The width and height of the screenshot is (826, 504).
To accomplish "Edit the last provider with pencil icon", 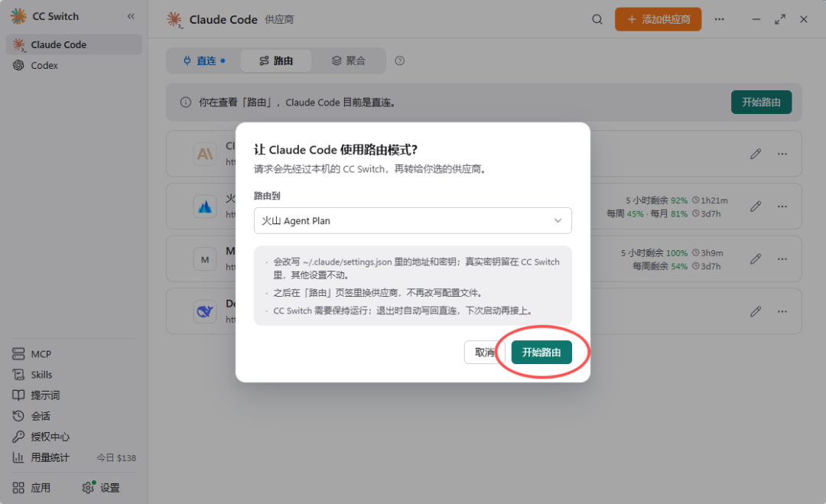I will point(756,312).
